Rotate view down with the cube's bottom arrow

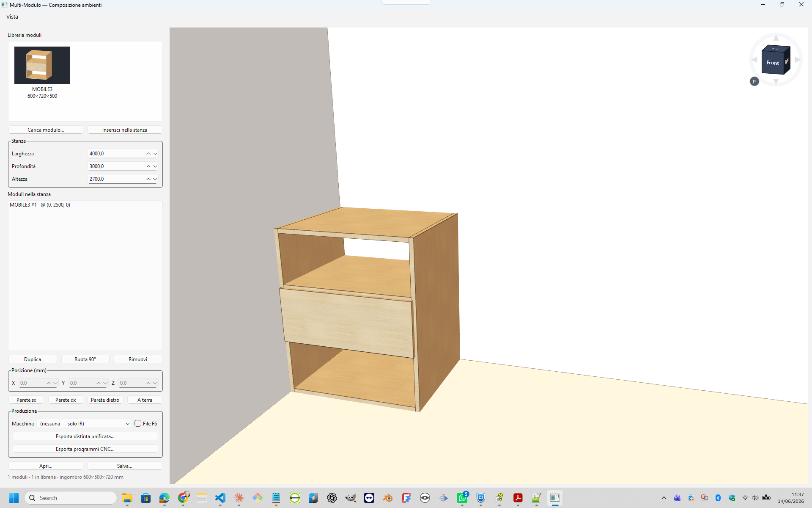click(776, 81)
